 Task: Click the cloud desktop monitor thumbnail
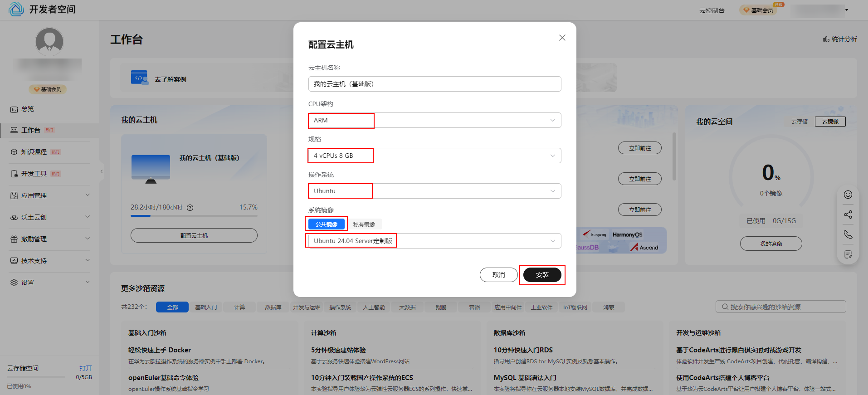151,169
